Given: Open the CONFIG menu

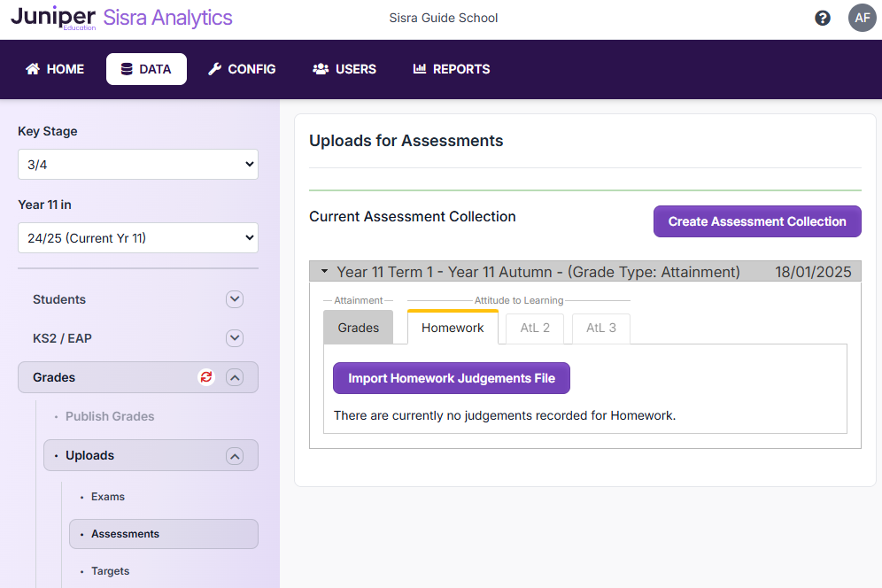Looking at the screenshot, I should pos(242,69).
